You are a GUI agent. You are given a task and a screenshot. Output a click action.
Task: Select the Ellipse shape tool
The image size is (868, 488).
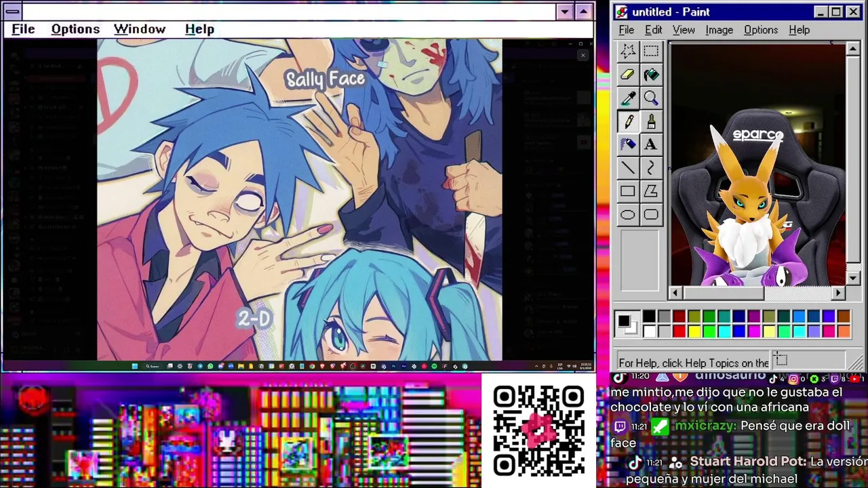pos(628,215)
